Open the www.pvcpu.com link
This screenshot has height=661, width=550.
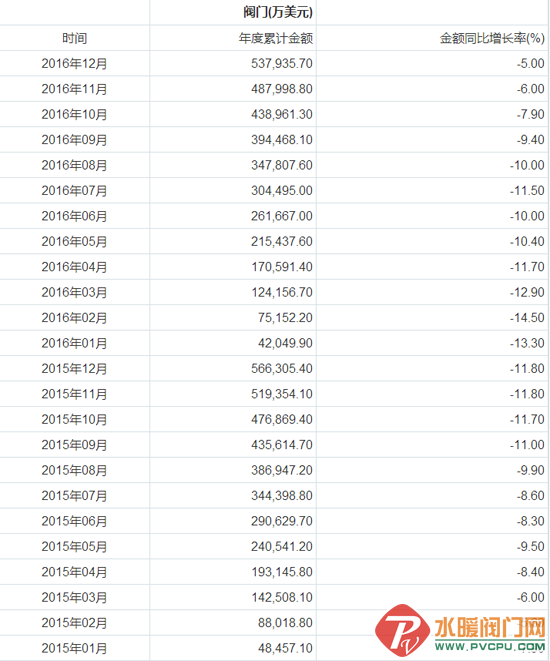pos(490,646)
